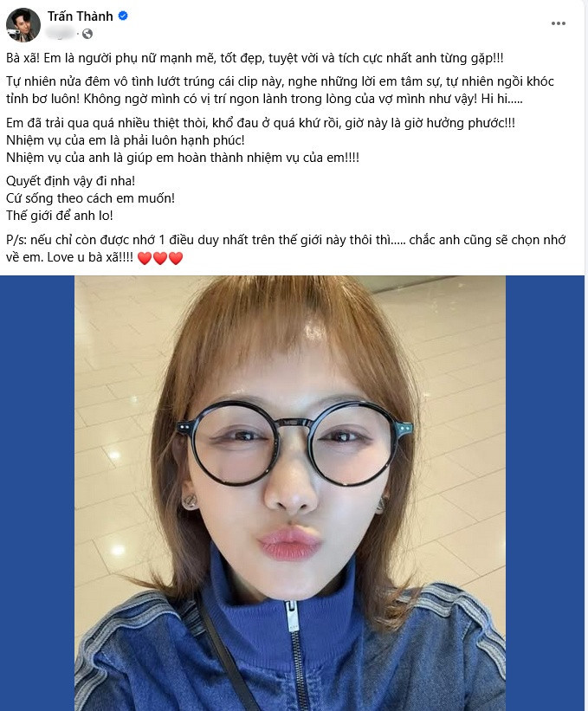This screenshot has height=711, width=588.
Task: Click the blurred post timestamp
Action: pos(61,33)
